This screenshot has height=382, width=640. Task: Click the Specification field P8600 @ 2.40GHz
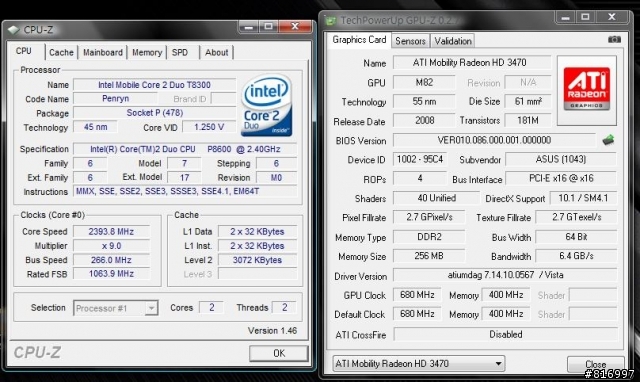click(x=185, y=149)
